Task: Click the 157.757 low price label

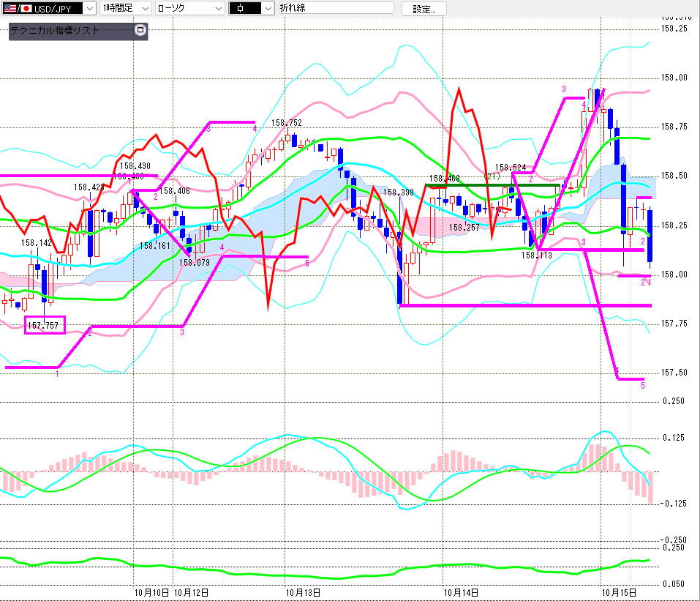Action: point(43,325)
